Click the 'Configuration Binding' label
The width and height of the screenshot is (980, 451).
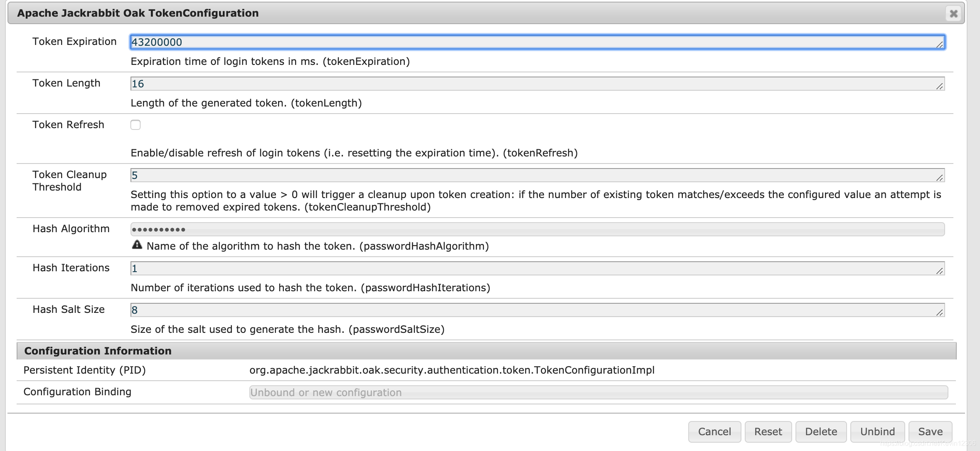click(77, 392)
